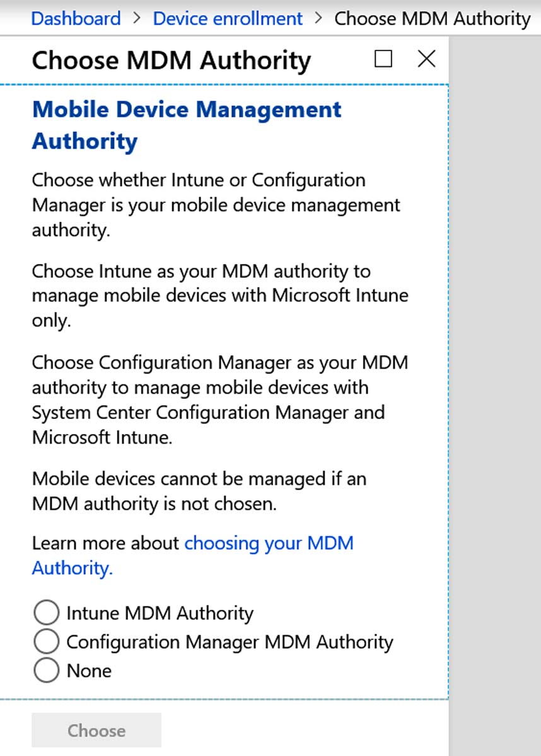Select the None radio button
The height and width of the screenshot is (756, 541).
[46, 670]
